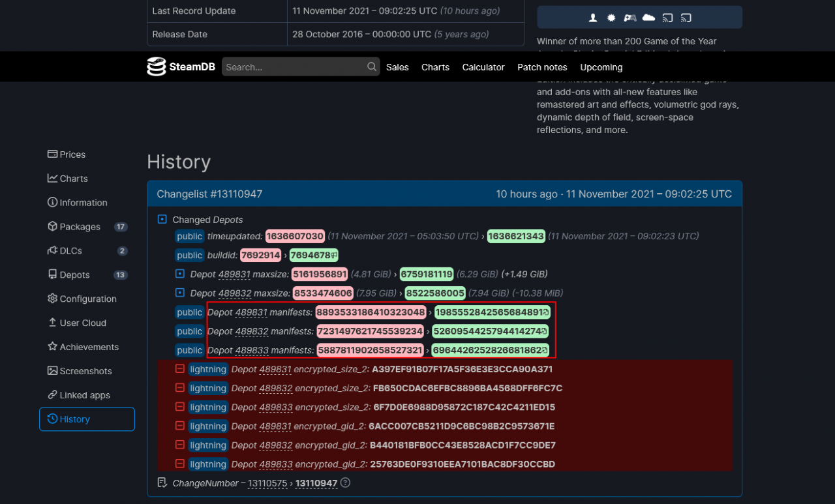This screenshot has width=835, height=504.
Task: Click the Steam Cloud icon
Action: coord(648,18)
